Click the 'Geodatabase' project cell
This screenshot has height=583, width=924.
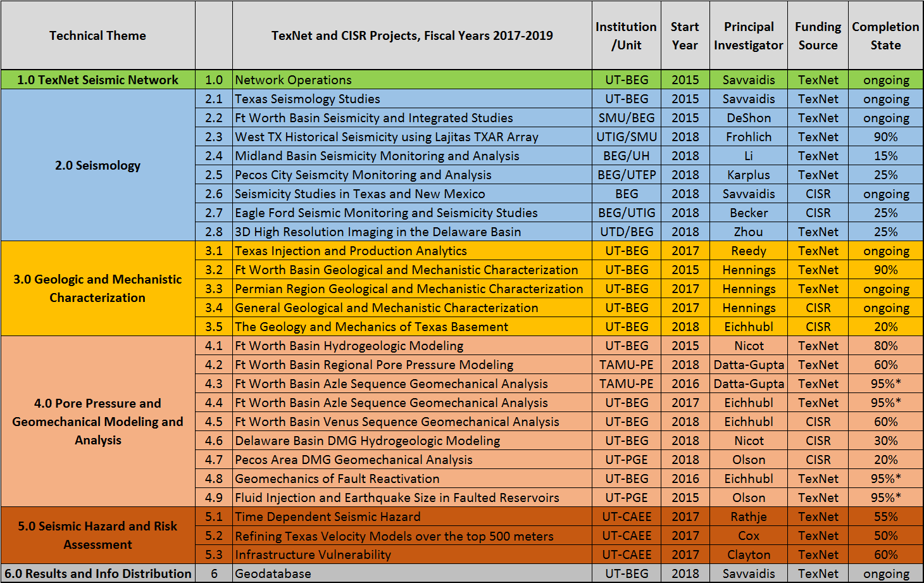click(x=412, y=574)
